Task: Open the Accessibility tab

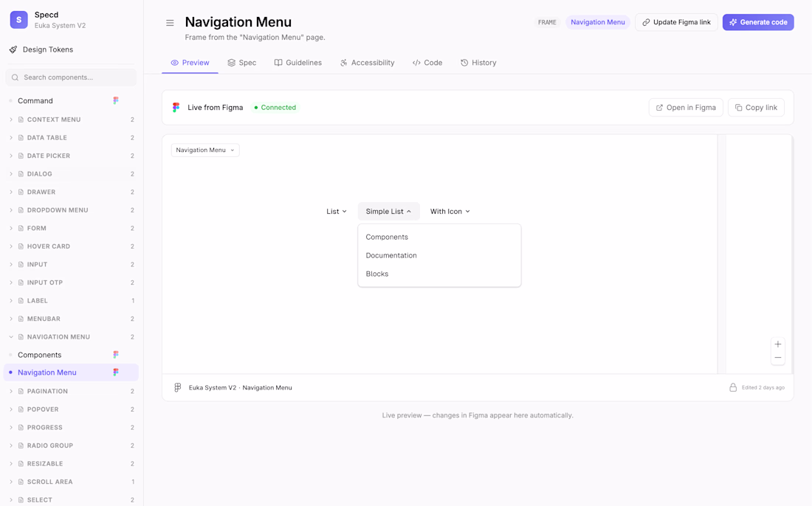Action: [x=367, y=63]
